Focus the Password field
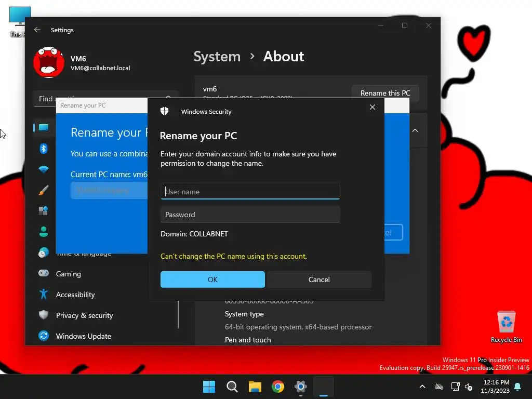This screenshot has height=399, width=532. click(250, 215)
